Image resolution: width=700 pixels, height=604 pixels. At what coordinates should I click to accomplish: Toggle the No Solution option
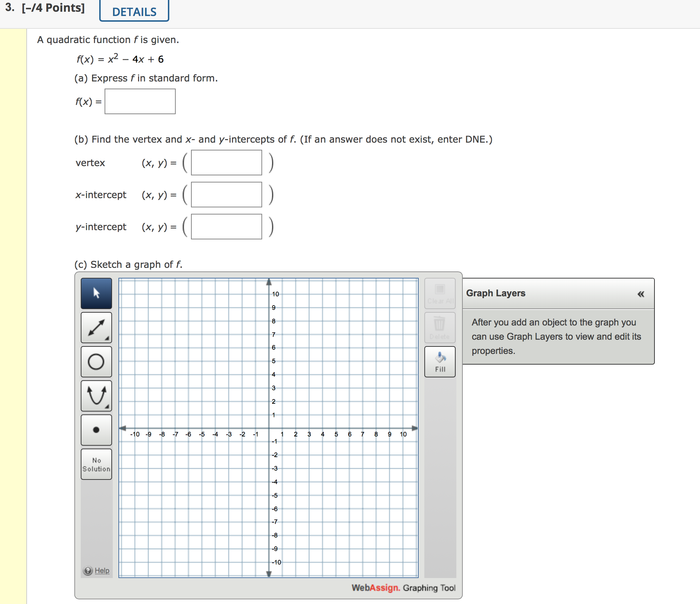click(96, 464)
